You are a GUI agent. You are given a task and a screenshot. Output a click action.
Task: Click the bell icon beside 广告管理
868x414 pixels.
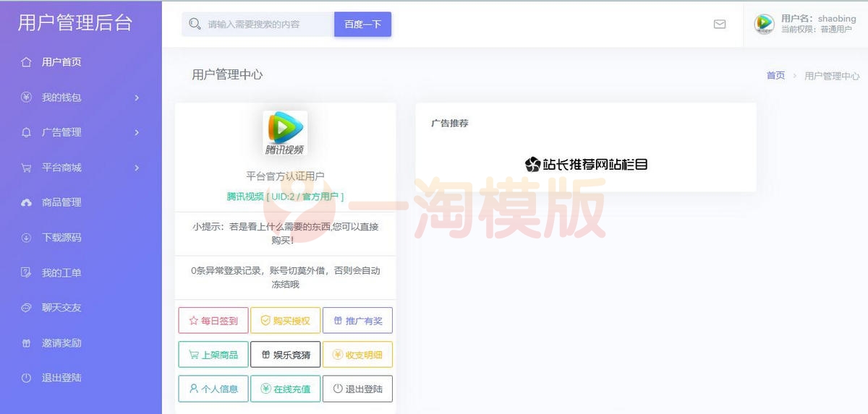(x=27, y=132)
